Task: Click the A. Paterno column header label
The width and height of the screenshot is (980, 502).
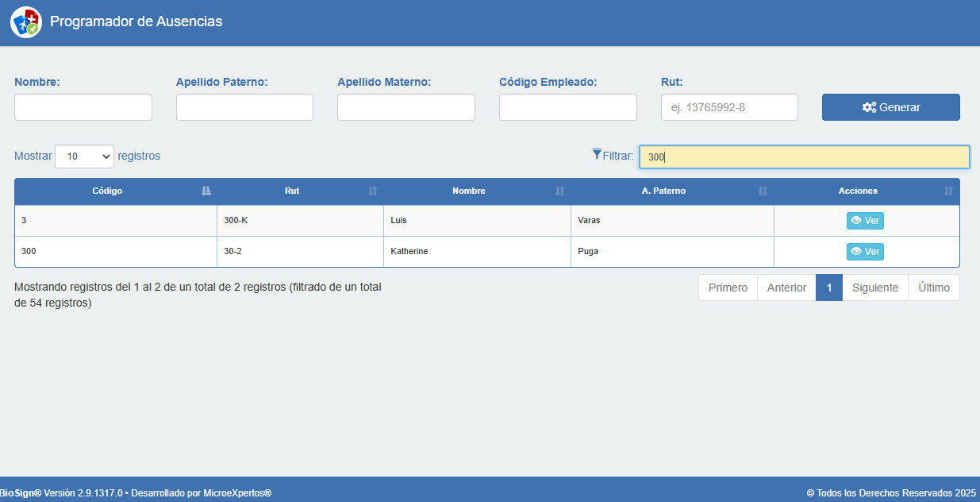Action: point(663,191)
